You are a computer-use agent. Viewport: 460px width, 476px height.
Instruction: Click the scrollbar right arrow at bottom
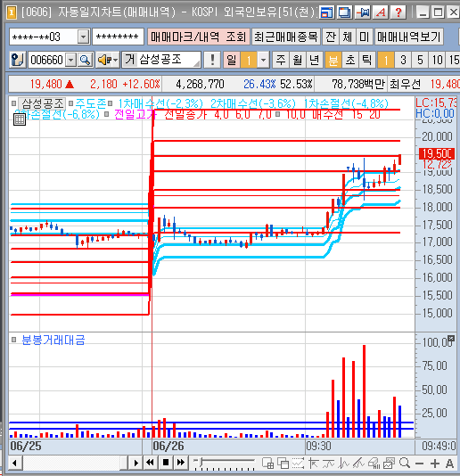(x=136, y=463)
